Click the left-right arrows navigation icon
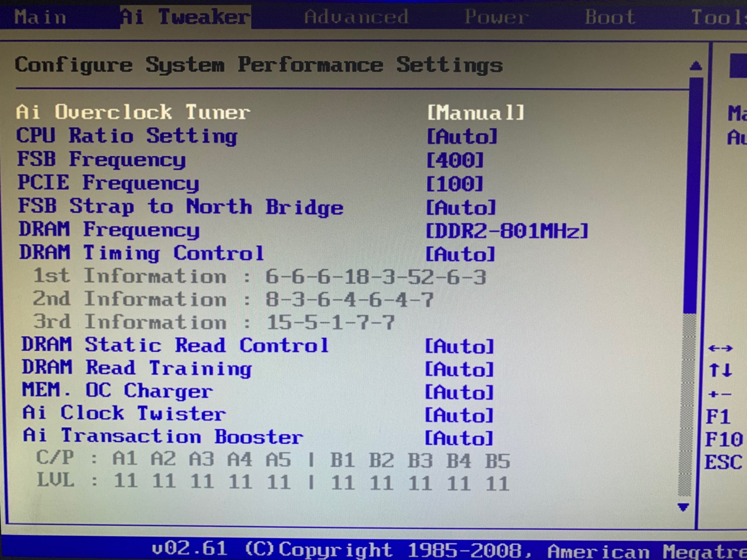 click(x=720, y=348)
